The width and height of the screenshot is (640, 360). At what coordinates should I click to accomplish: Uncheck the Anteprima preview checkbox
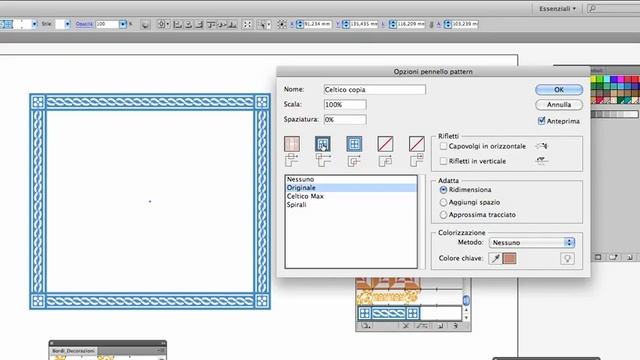[x=541, y=121]
